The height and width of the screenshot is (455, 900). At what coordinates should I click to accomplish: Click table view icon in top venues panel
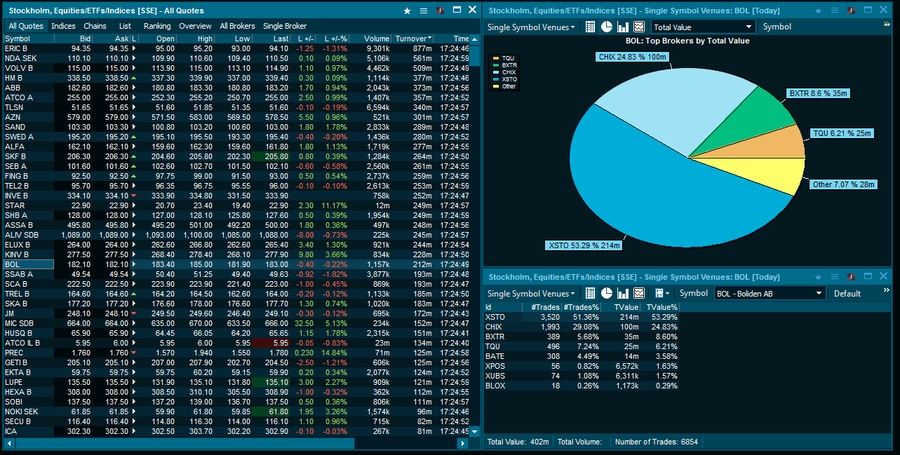pos(590,27)
